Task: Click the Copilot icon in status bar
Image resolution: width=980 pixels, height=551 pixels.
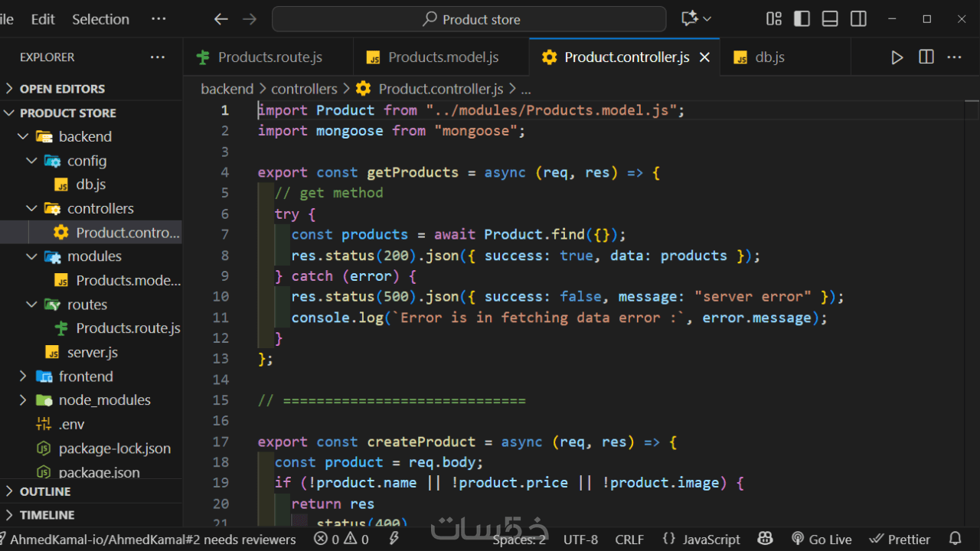Action: coord(765,539)
